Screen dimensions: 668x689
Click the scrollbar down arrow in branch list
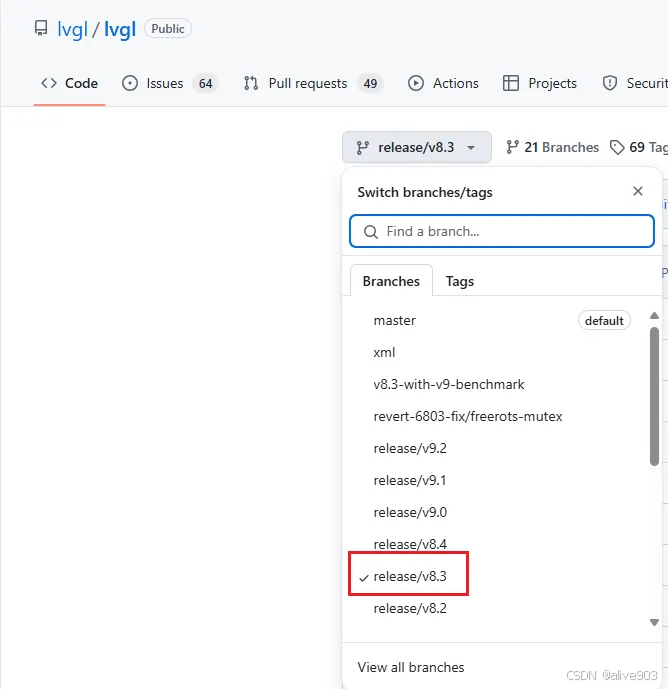(654, 622)
